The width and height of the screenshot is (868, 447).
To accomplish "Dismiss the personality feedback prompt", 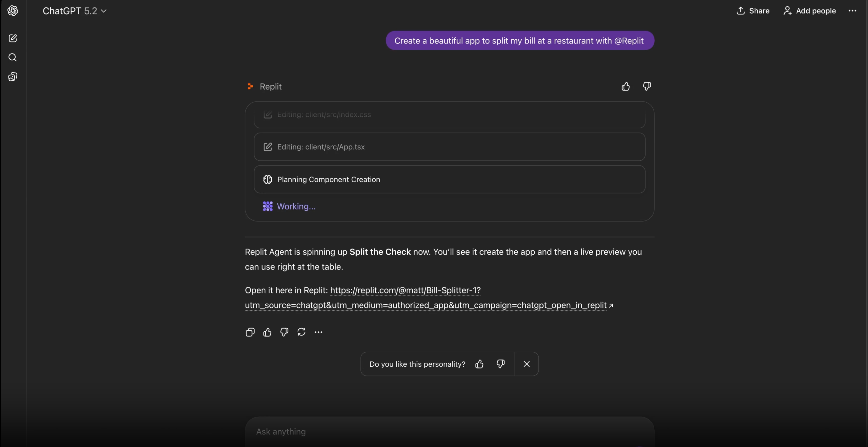I will click(x=527, y=364).
